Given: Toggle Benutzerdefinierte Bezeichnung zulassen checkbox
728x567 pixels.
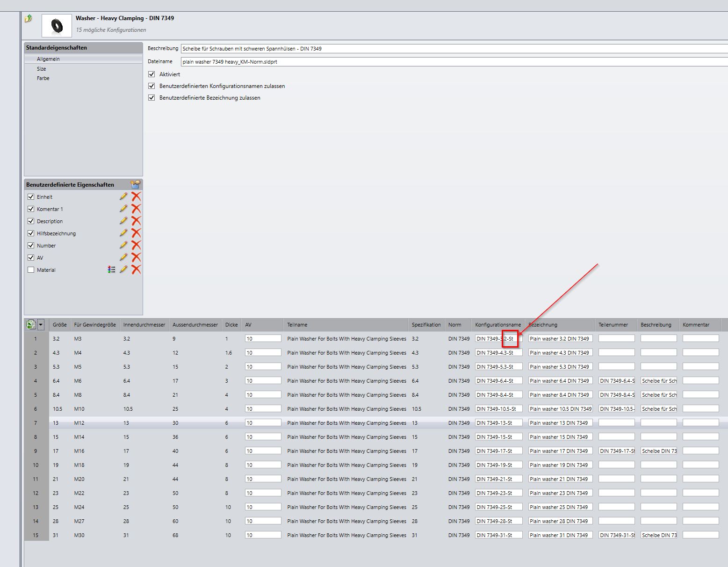Looking at the screenshot, I should 151,97.
